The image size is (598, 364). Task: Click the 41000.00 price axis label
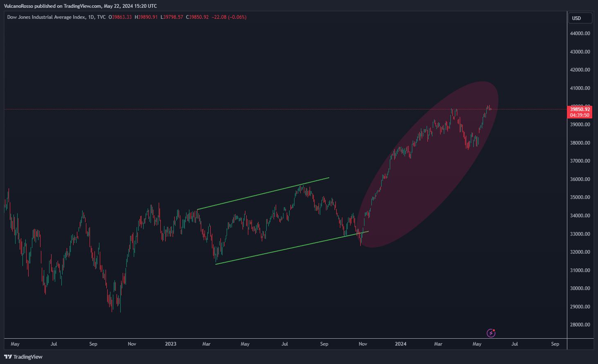click(580, 88)
